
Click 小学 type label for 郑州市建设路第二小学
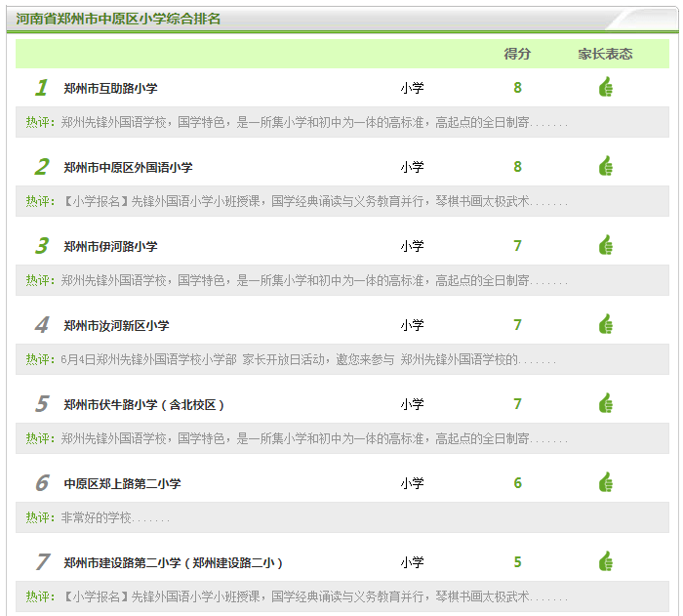point(412,562)
